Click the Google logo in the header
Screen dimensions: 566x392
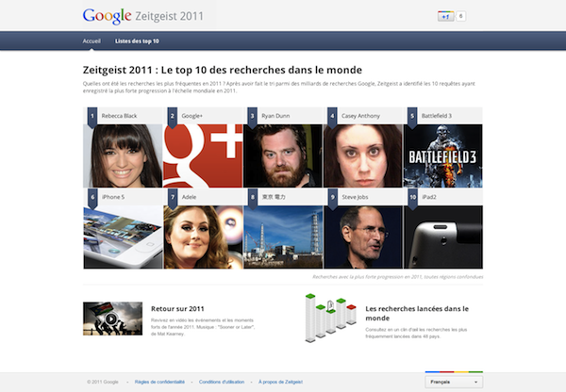pyautogui.click(x=107, y=16)
